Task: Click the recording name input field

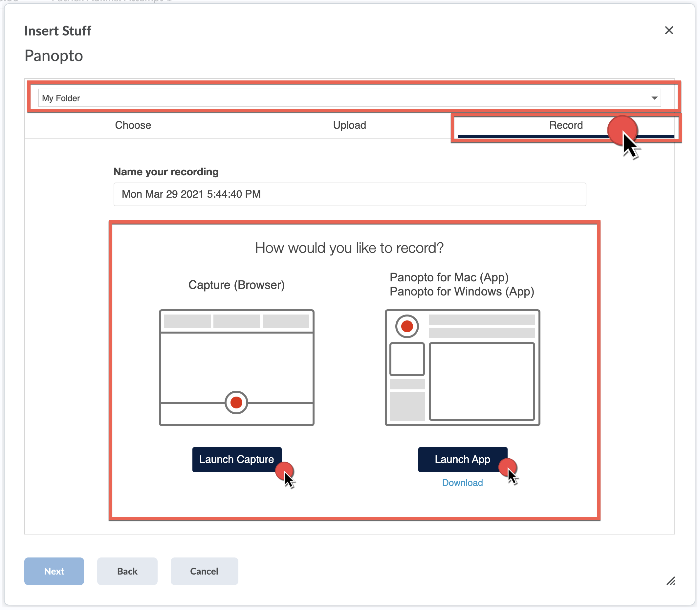Action: 349,194
